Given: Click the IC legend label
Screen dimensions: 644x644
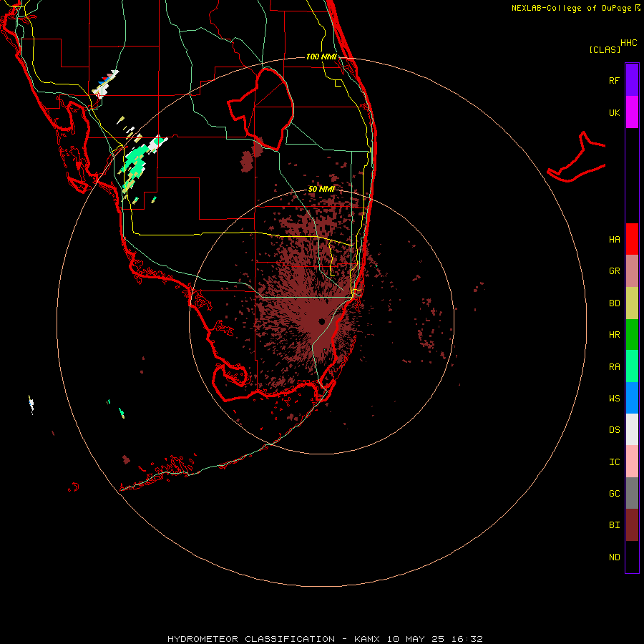Looking at the screenshot, I should [x=614, y=462].
